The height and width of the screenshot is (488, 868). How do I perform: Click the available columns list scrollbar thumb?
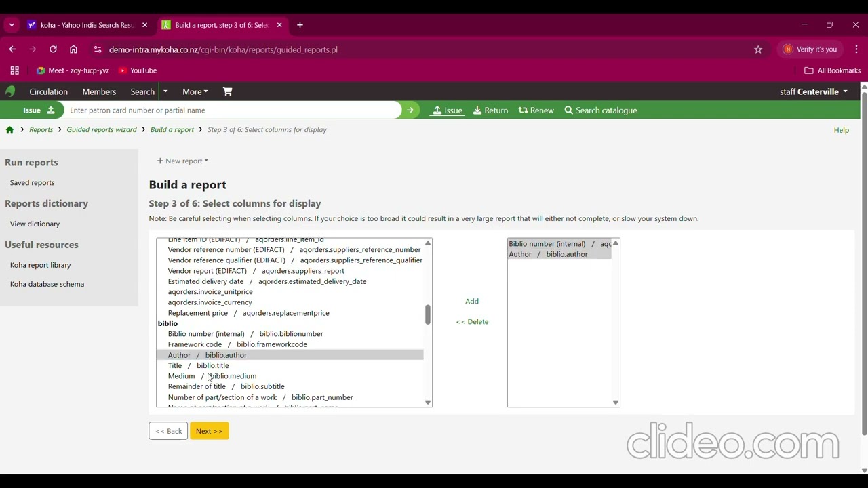point(427,314)
